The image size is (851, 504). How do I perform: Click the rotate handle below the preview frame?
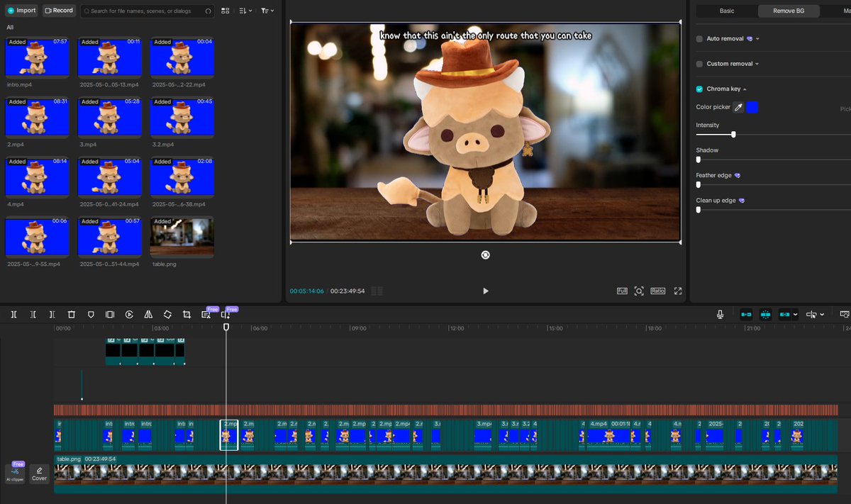tap(485, 254)
